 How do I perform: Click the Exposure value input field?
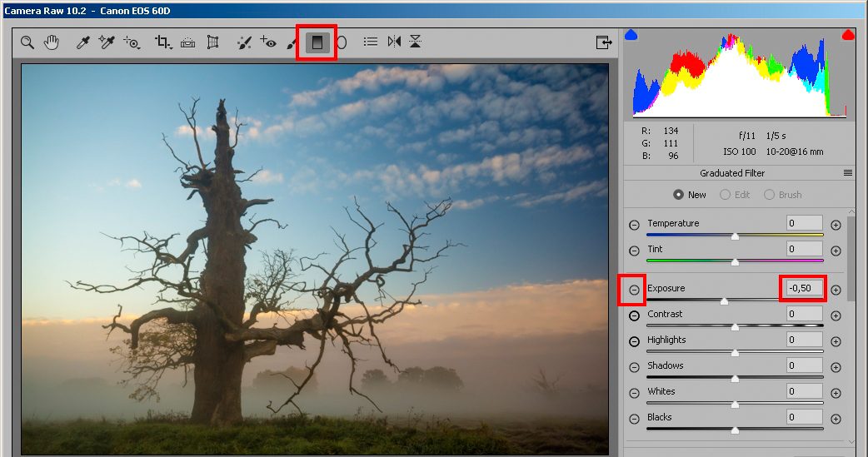point(803,288)
